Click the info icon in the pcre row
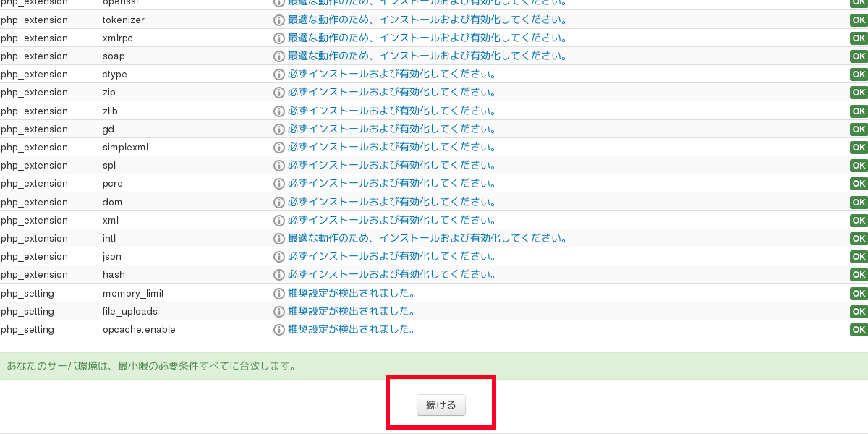The height and width of the screenshot is (434, 868). 278,184
